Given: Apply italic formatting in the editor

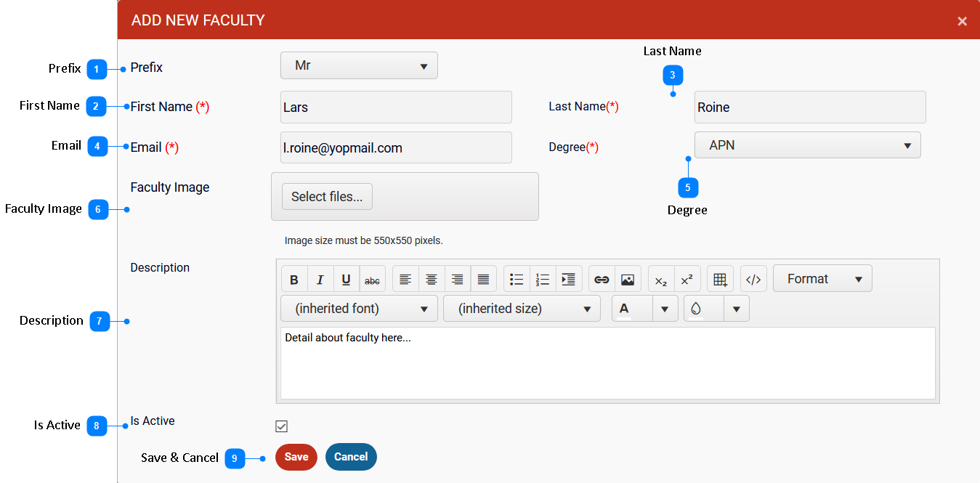Looking at the screenshot, I should tap(320, 280).
